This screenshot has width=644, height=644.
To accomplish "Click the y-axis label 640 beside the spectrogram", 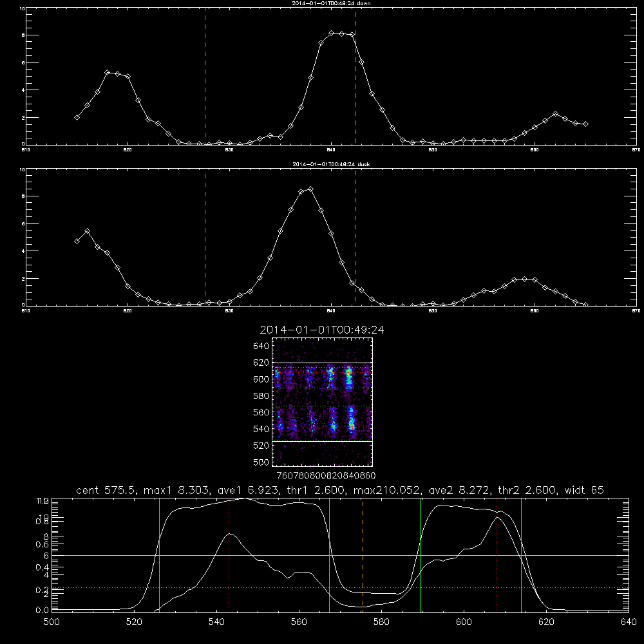I will pyautogui.click(x=261, y=346).
